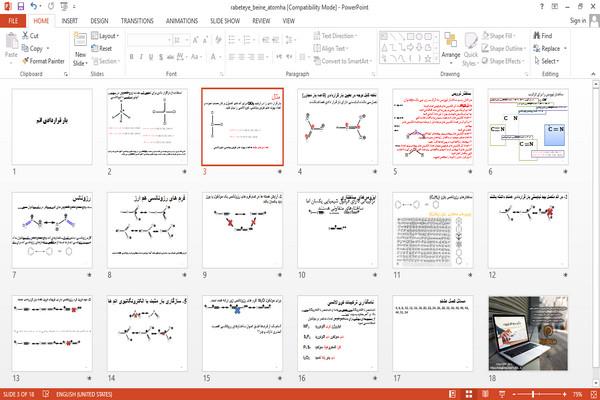Center text in Paragraph group

[x=241, y=57]
